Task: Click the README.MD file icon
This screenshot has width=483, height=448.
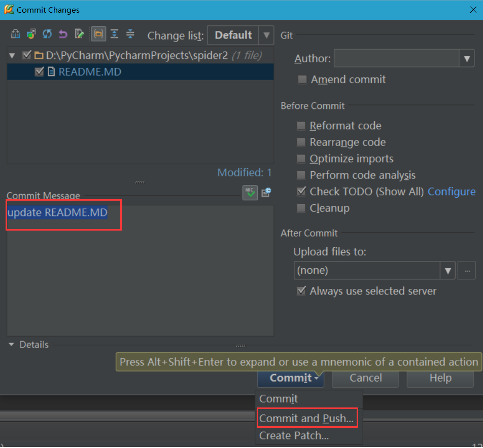Action: point(51,72)
